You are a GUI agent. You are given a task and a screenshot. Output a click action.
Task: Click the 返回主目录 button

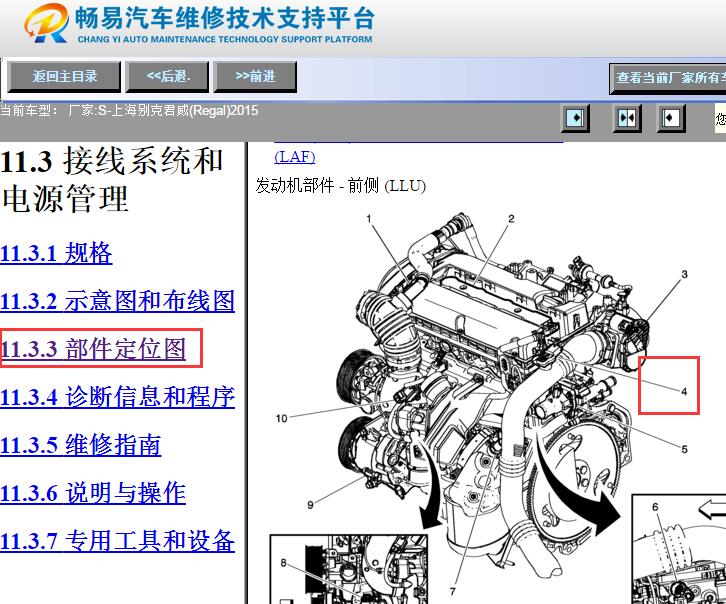[x=64, y=77]
